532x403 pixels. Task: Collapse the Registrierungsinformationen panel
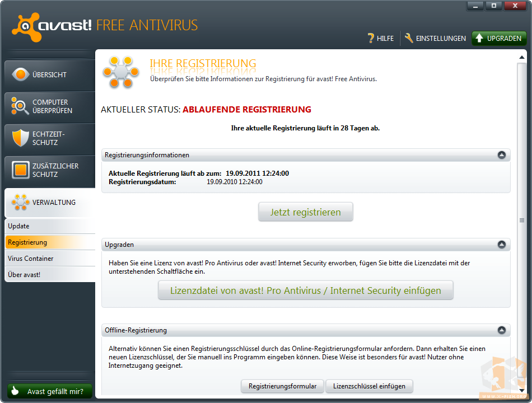tap(501, 155)
